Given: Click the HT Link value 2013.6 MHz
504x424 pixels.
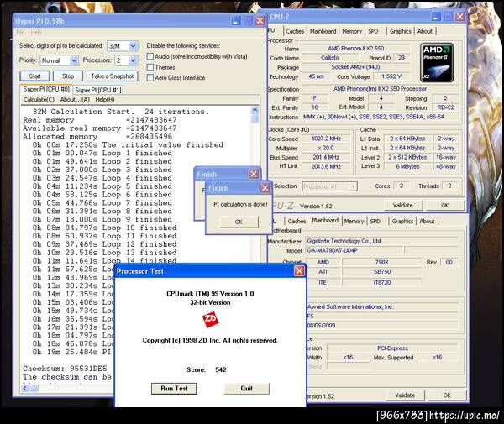Looking at the screenshot, I should pyautogui.click(x=326, y=166).
